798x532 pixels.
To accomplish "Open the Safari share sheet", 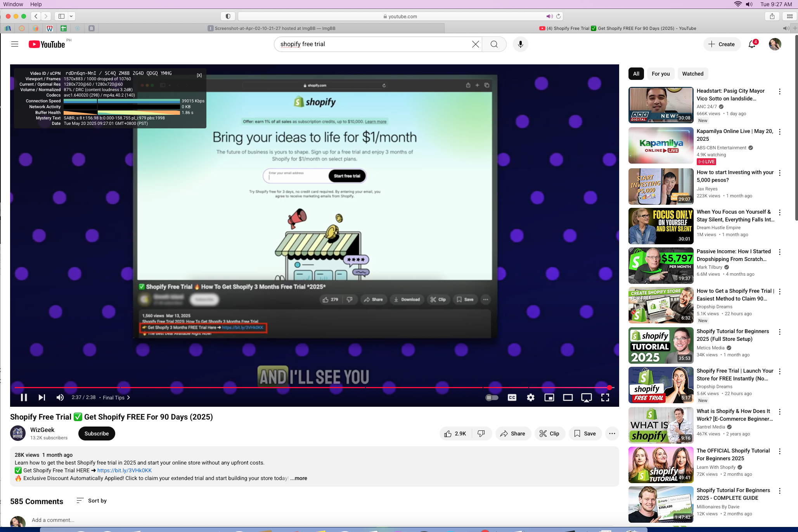I will click(772, 16).
